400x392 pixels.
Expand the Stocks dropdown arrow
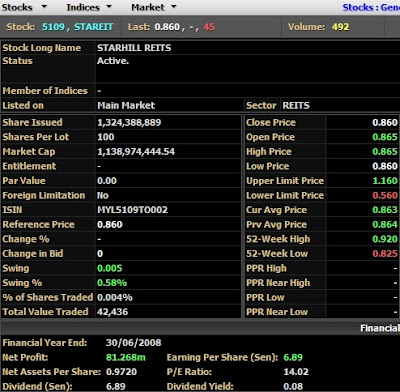coord(44,7)
